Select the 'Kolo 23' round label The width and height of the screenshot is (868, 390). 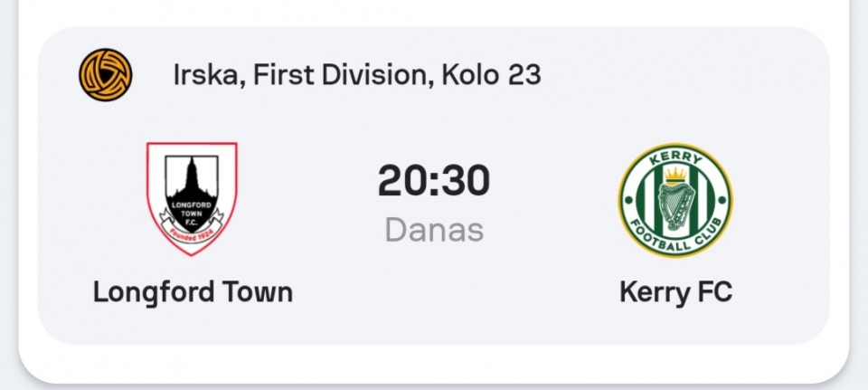491,75
